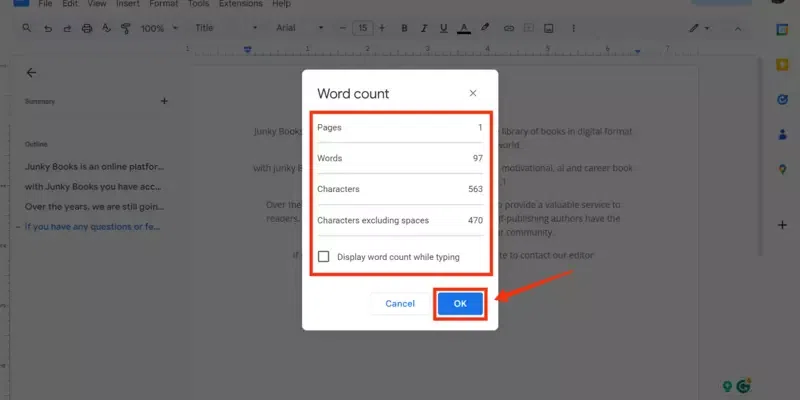Open the Extensions menu
The height and width of the screenshot is (400, 800).
(x=241, y=4)
